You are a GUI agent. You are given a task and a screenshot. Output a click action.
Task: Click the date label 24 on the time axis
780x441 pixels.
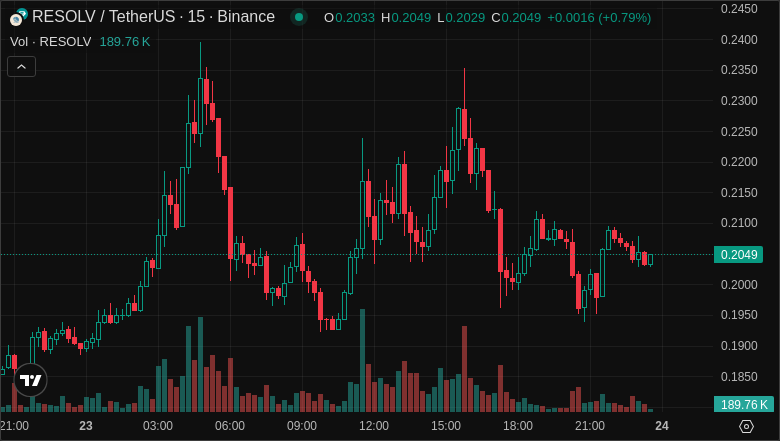[x=662, y=426]
